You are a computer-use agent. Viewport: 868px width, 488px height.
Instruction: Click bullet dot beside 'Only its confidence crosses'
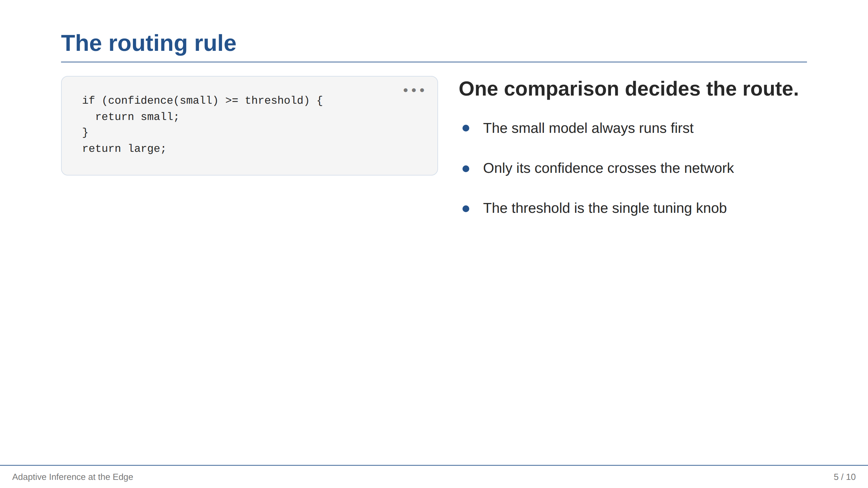[466, 168]
